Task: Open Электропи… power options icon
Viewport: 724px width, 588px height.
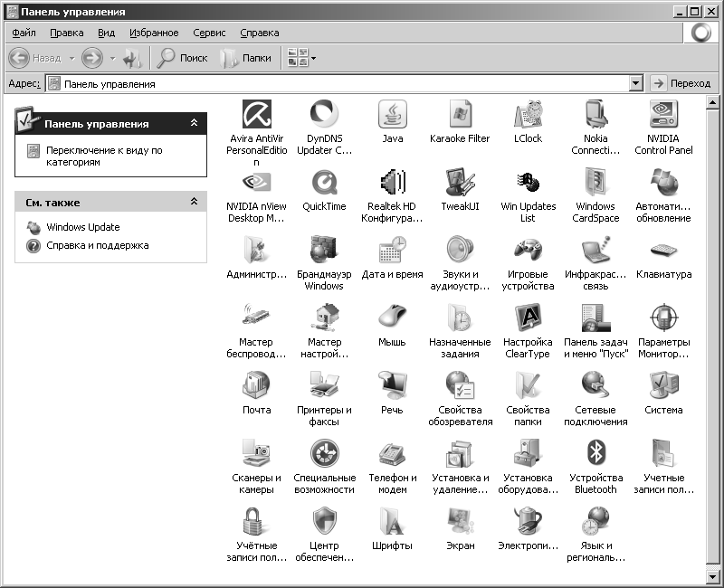Action: [x=528, y=521]
